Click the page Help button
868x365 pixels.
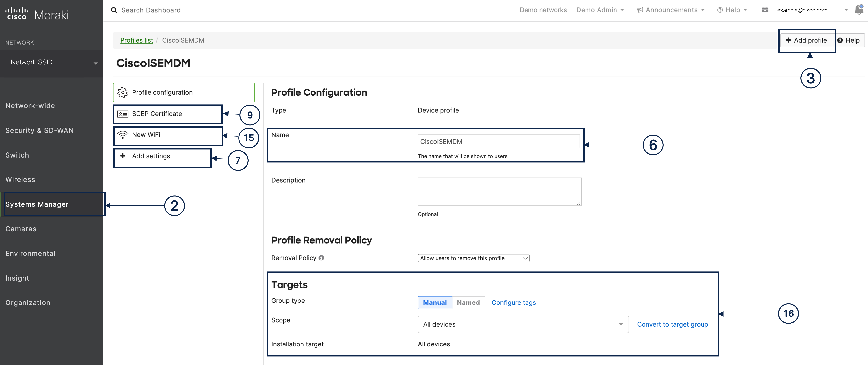pyautogui.click(x=848, y=40)
